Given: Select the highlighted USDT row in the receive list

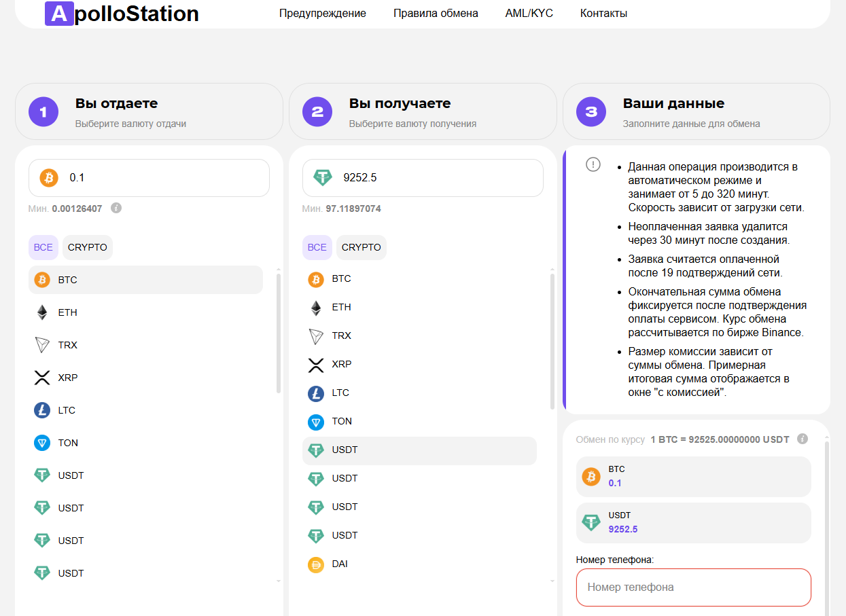Looking at the screenshot, I should pyautogui.click(x=419, y=450).
